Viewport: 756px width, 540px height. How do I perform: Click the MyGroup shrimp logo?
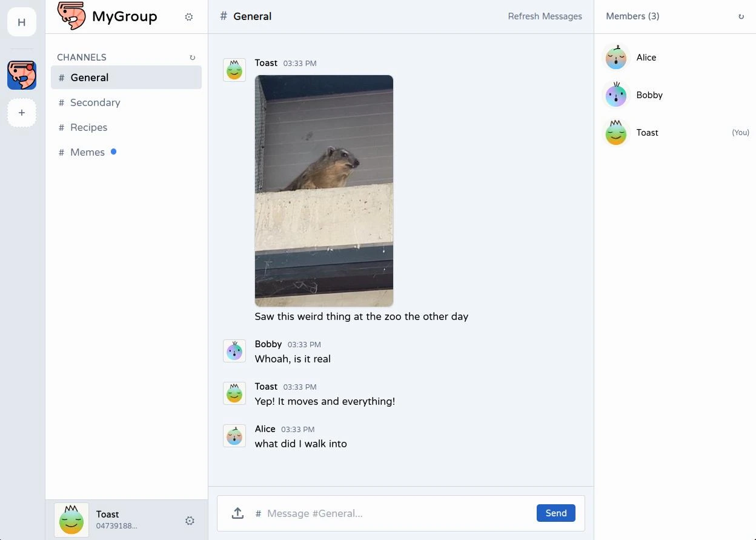(71, 16)
